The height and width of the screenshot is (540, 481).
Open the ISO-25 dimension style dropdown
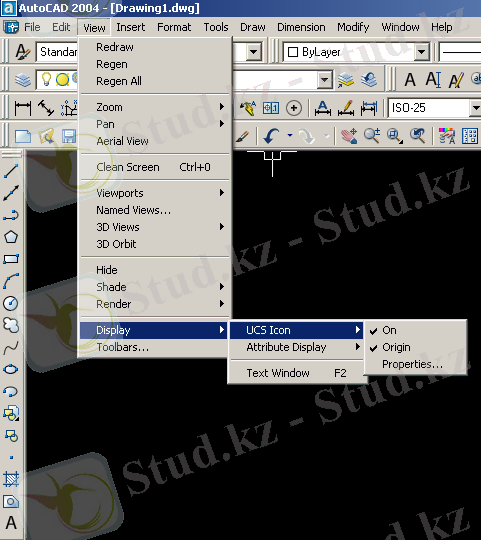coord(475,108)
